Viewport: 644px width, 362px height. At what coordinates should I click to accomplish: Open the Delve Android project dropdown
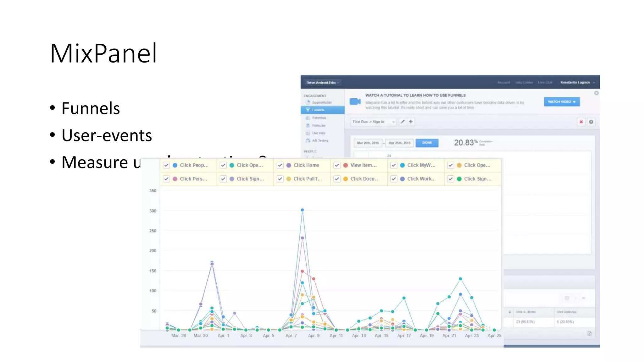click(x=323, y=83)
